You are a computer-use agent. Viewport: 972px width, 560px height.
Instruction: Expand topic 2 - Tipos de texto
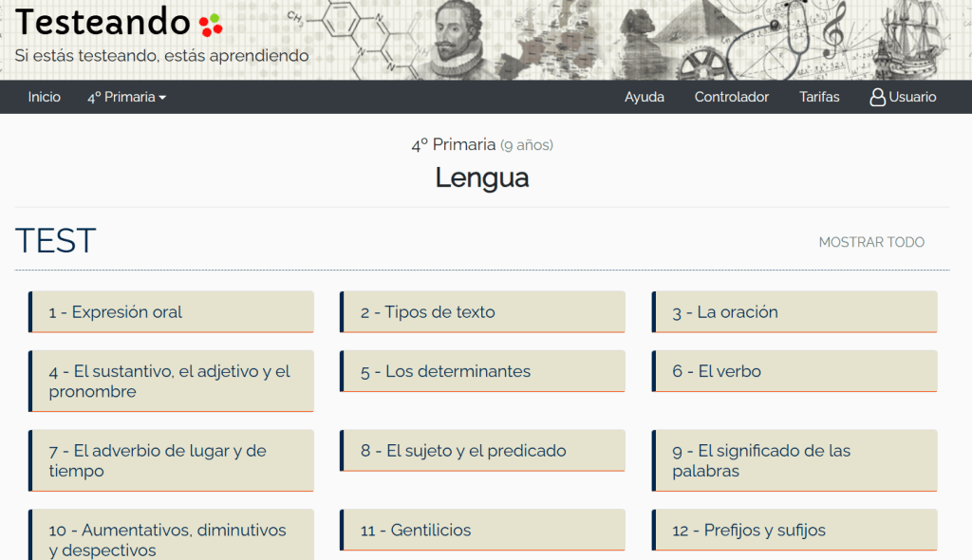pyautogui.click(x=482, y=312)
